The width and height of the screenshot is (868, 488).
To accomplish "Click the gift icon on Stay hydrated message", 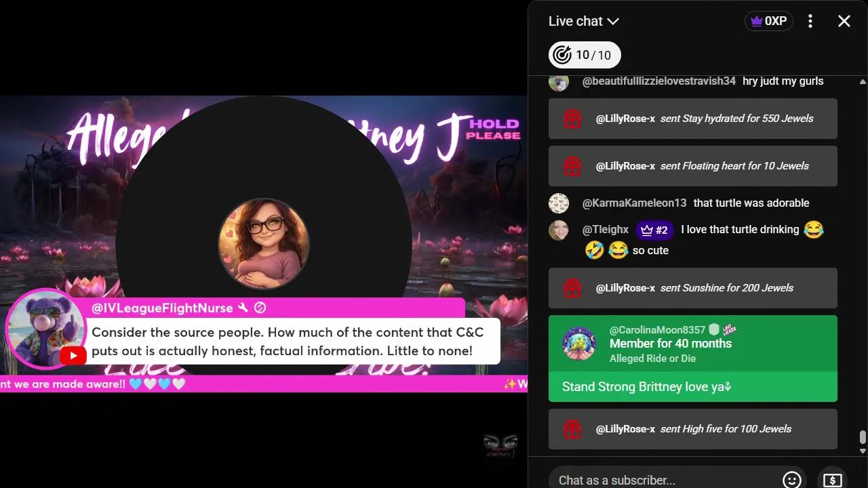I will 573,119.
